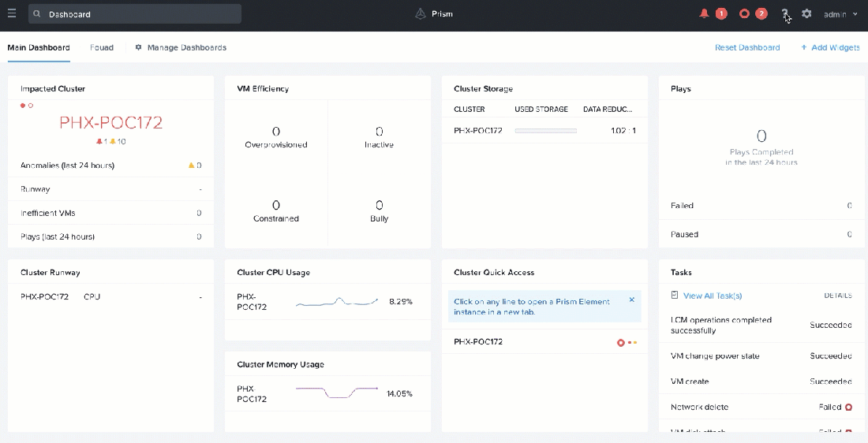
Task: Click DETAILS label in Tasks
Action: [x=837, y=296]
